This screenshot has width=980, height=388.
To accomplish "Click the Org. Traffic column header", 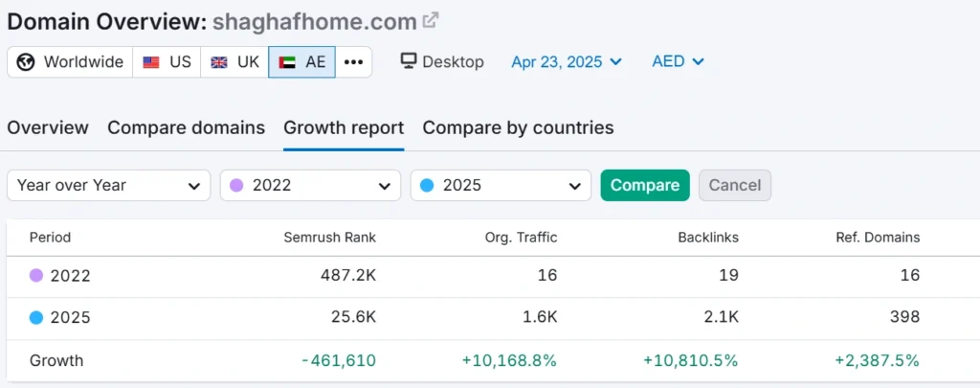I will [x=522, y=238].
